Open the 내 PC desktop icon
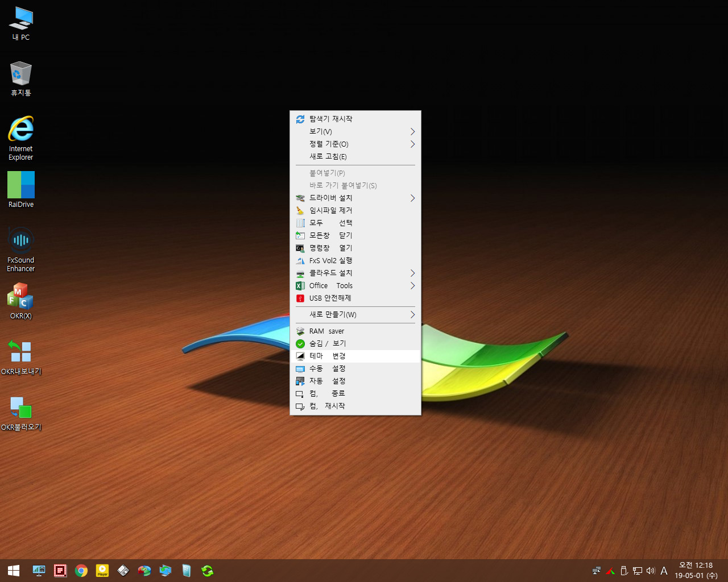Image resolution: width=728 pixels, height=582 pixels. tap(21, 24)
